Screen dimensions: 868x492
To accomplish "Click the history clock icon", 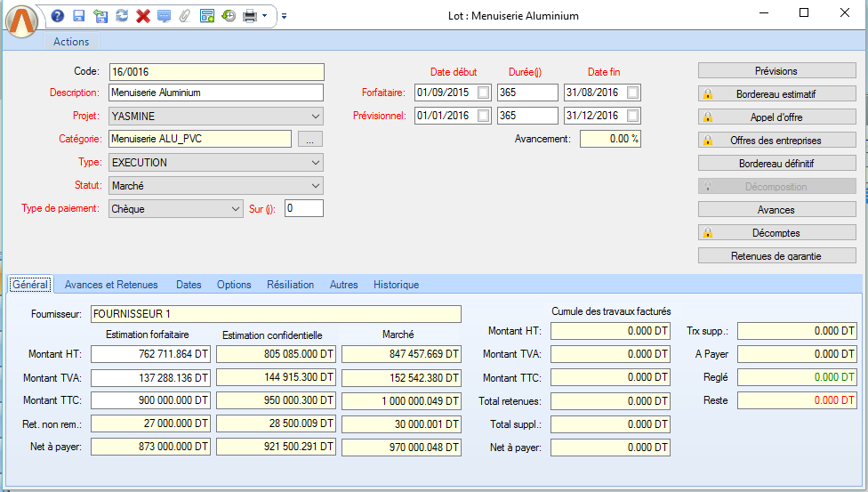I will coord(229,16).
